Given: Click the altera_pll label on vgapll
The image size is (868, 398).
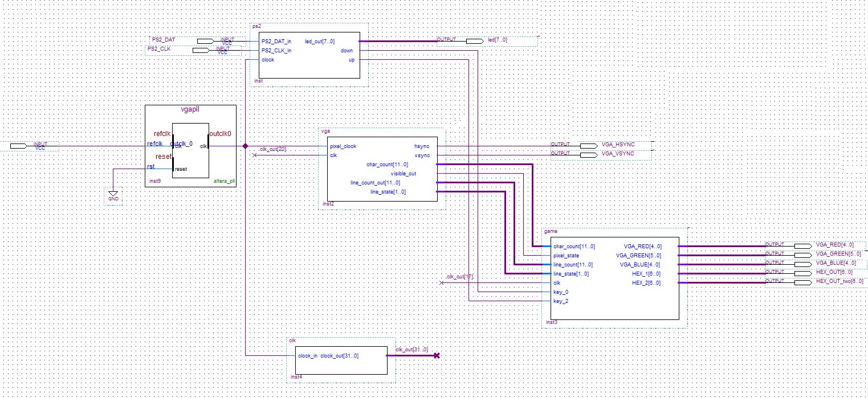Looking at the screenshot, I should click(223, 181).
